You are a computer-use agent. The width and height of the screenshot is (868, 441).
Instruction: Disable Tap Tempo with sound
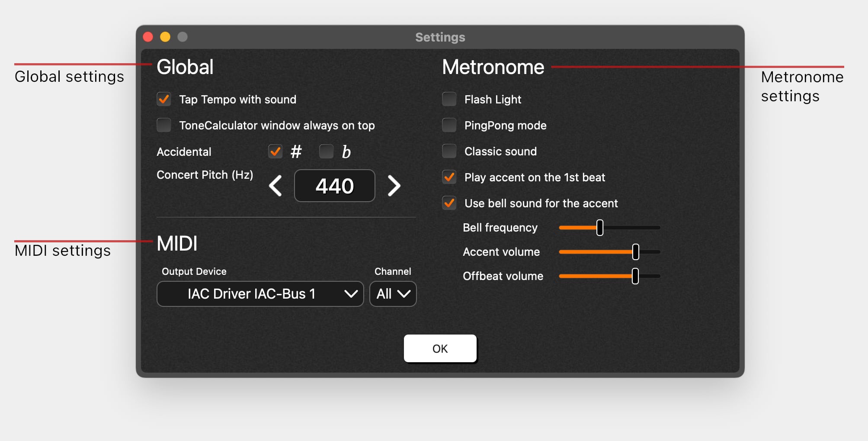coord(164,99)
